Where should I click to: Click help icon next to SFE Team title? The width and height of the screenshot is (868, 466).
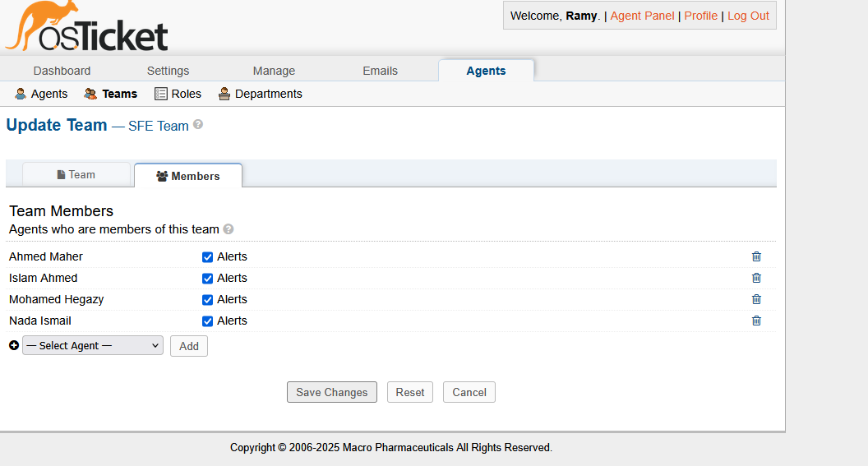(198, 125)
